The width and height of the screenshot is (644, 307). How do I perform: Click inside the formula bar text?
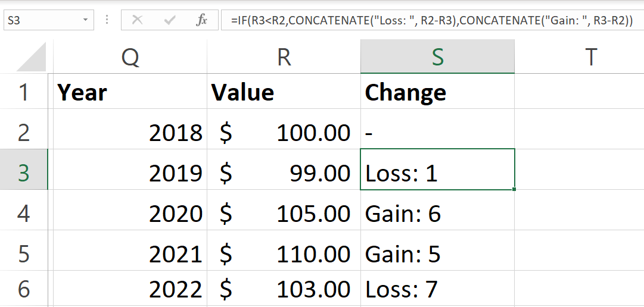coord(432,20)
